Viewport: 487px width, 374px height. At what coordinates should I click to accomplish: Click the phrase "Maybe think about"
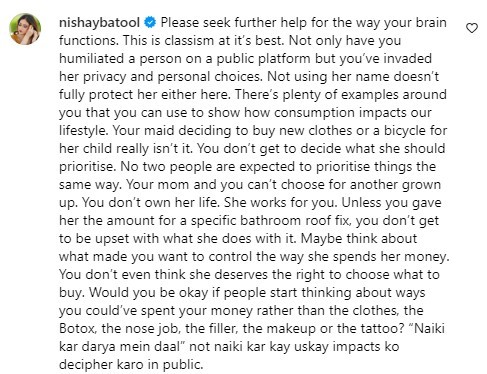(359, 239)
